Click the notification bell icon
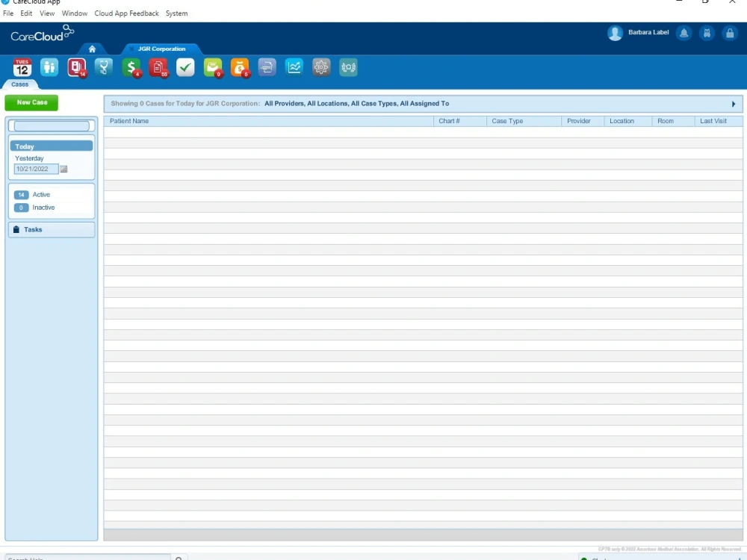Screen dimensions: 747x560 684,33
